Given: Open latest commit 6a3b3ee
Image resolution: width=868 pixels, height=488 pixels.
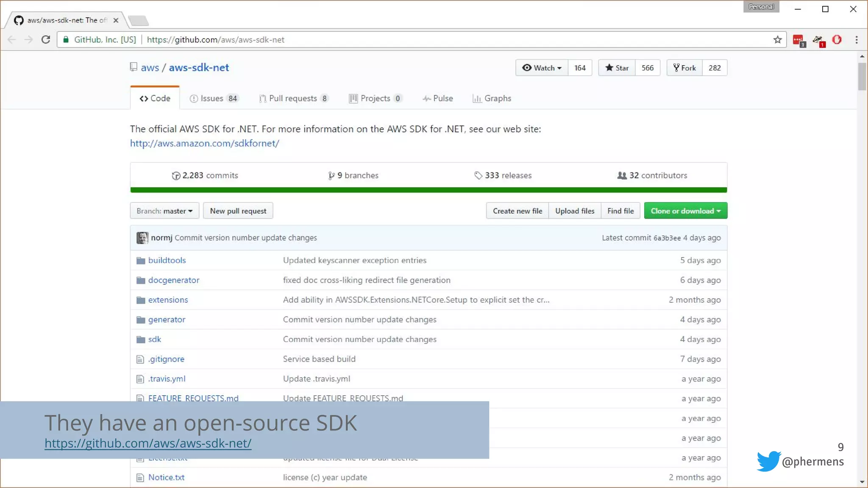Looking at the screenshot, I should pos(667,238).
